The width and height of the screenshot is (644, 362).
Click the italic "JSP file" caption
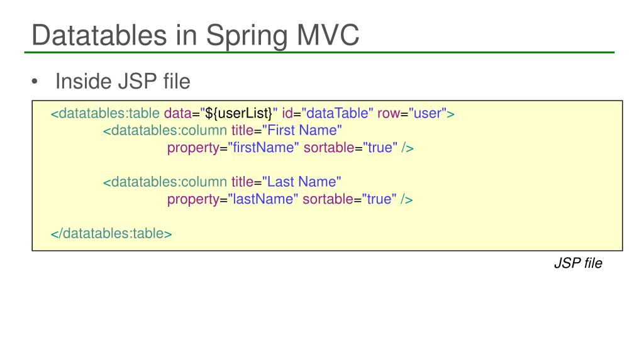pos(577,263)
